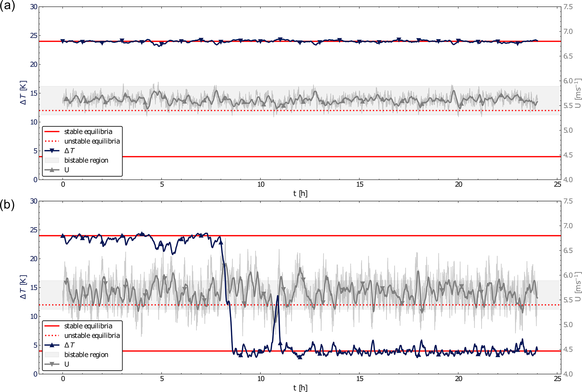This screenshot has width=582, height=392.
Task: Click the U triangle marker in panel (a) legend
Action: coord(52,170)
